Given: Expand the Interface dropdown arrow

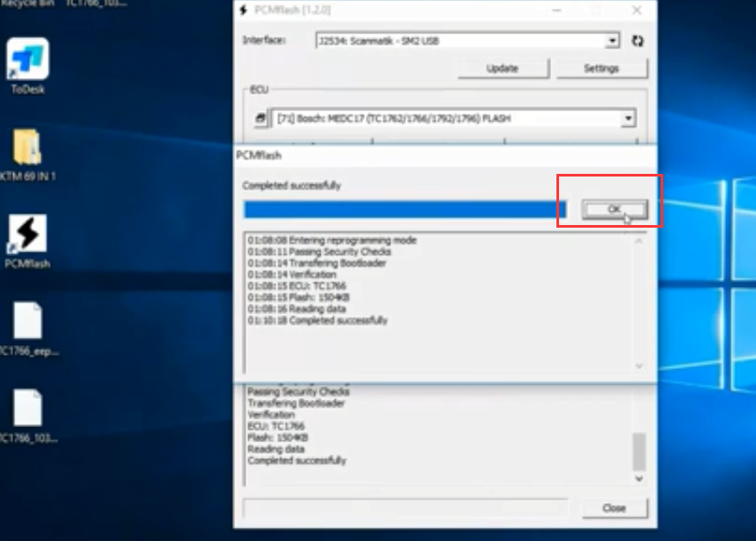Looking at the screenshot, I should click(612, 41).
